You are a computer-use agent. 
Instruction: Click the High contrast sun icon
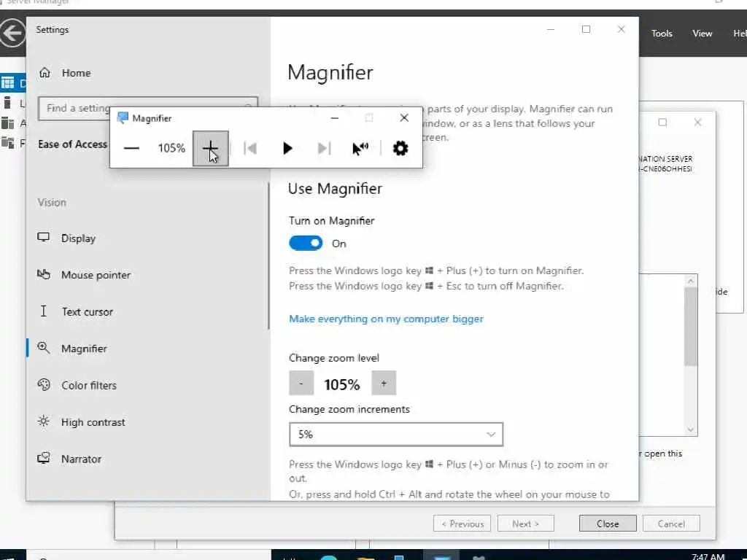(43, 421)
